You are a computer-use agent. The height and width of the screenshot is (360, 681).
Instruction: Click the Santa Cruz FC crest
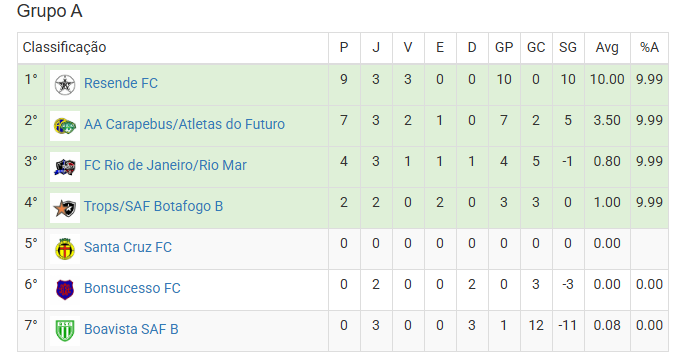click(x=65, y=249)
